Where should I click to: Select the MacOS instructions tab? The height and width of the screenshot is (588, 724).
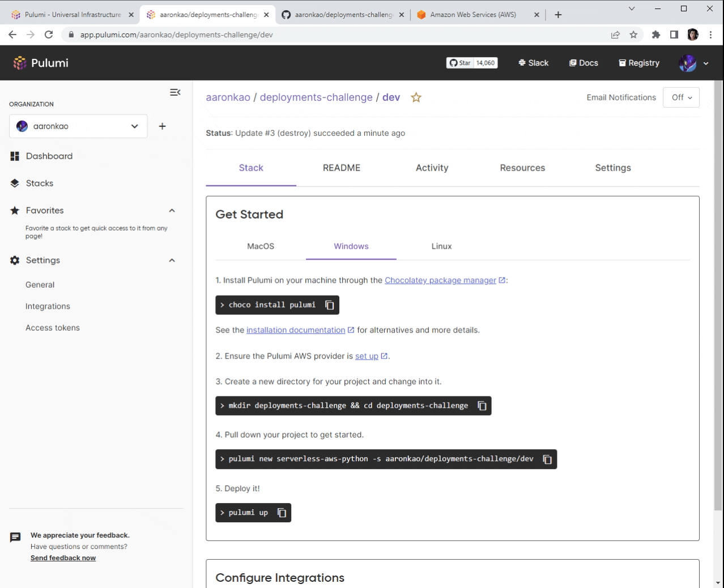(261, 246)
